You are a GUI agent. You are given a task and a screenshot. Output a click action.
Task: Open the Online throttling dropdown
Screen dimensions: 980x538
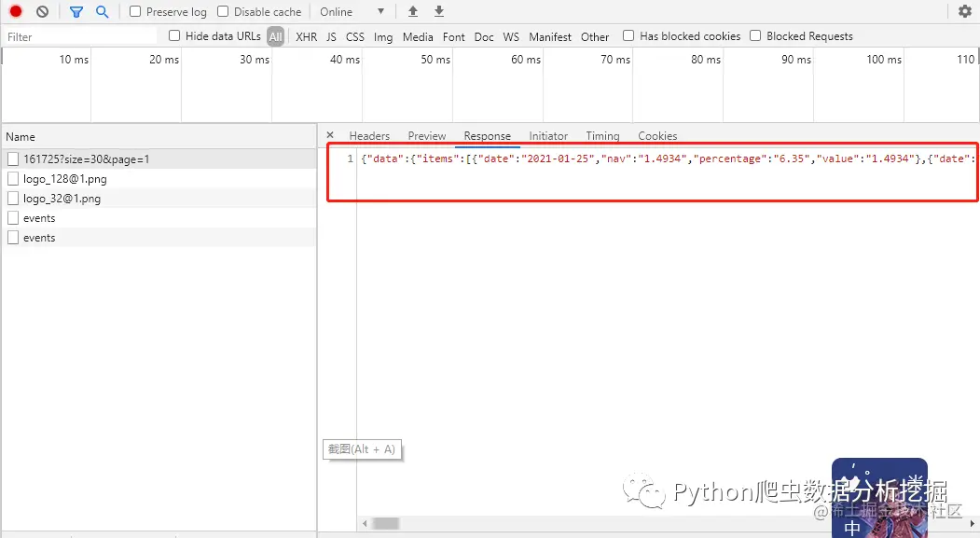coord(352,11)
